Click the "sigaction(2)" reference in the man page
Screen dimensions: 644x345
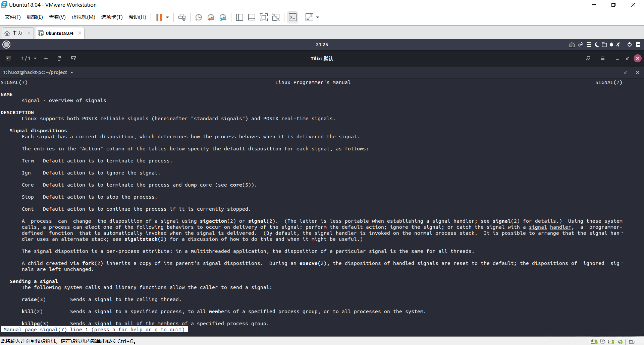click(x=218, y=221)
